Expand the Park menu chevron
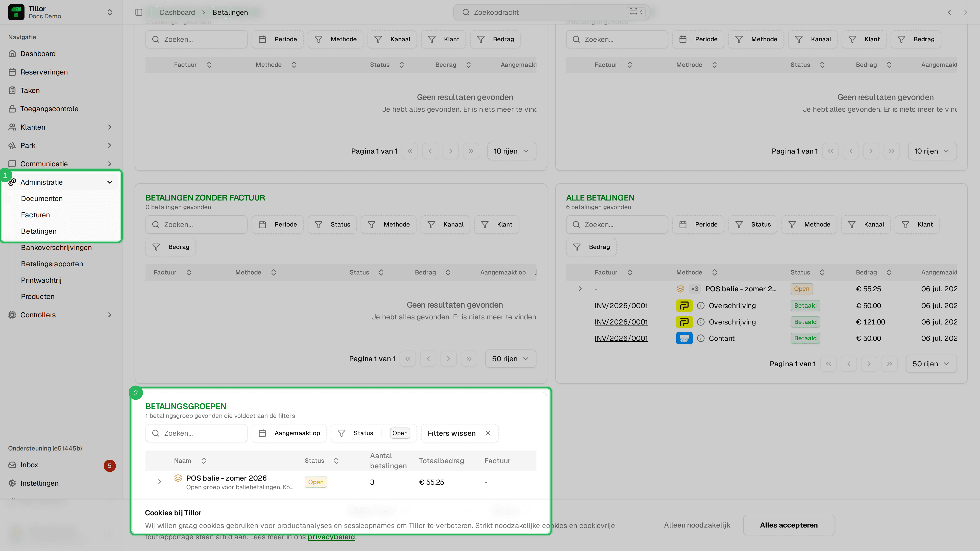980x551 pixels. click(109, 145)
